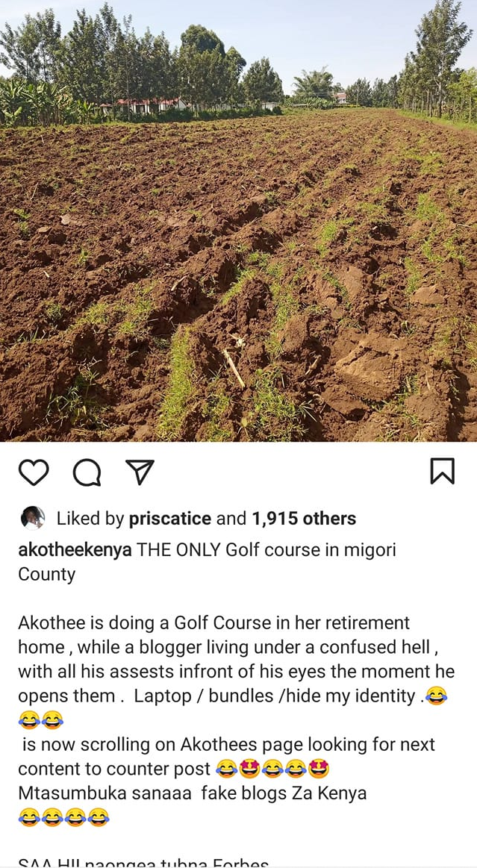Visit the akotheekenya profile from the caption
477x868 pixels.
pyautogui.click(x=75, y=550)
